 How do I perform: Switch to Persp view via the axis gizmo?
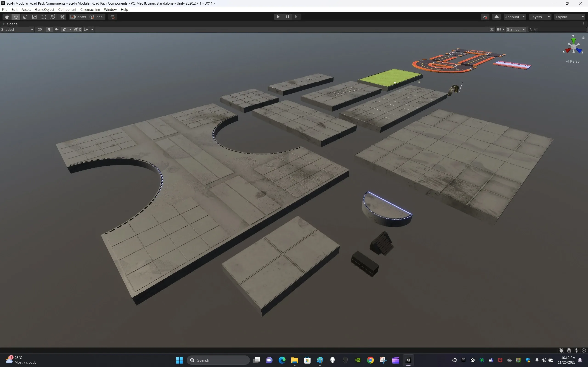click(x=573, y=61)
